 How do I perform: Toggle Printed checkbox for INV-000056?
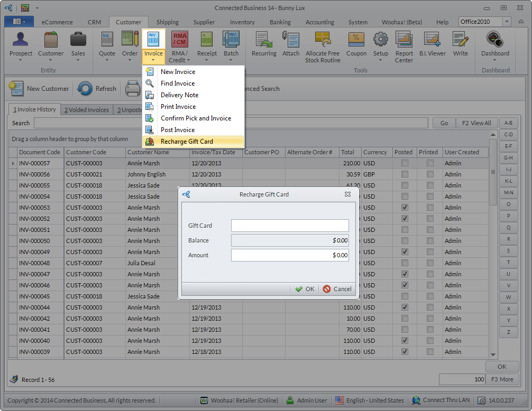(430, 174)
